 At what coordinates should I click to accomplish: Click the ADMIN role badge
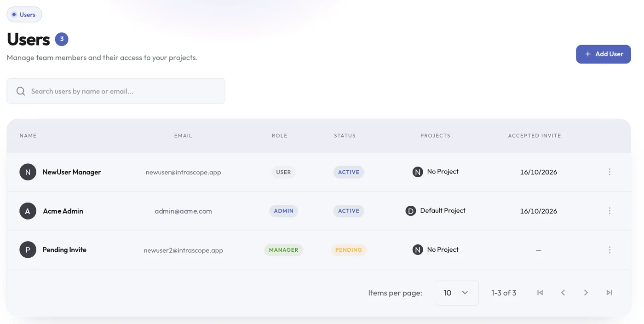(x=284, y=211)
